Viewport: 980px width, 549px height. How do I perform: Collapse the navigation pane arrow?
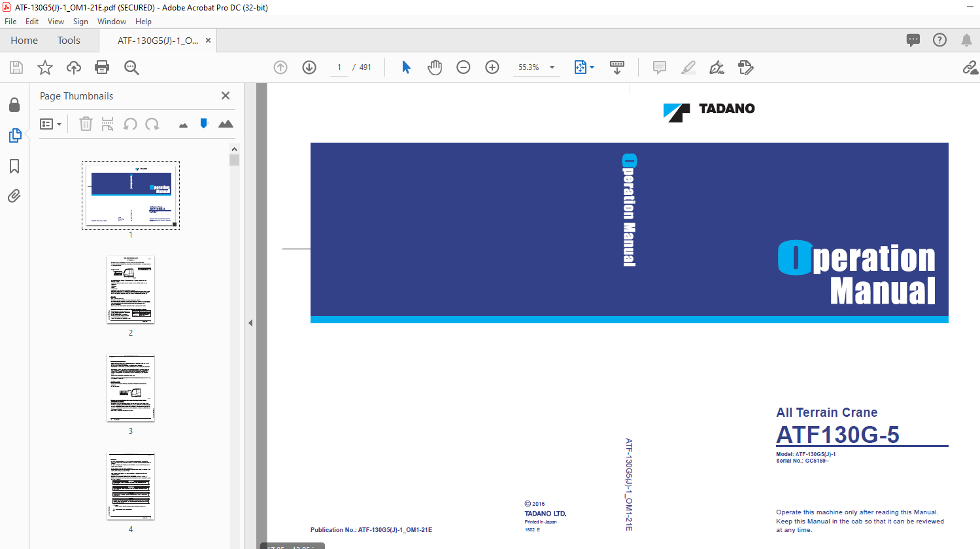point(250,323)
